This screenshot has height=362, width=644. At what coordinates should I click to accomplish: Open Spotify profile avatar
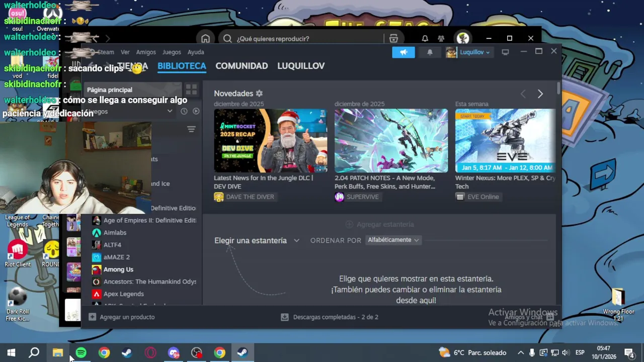[x=463, y=39]
